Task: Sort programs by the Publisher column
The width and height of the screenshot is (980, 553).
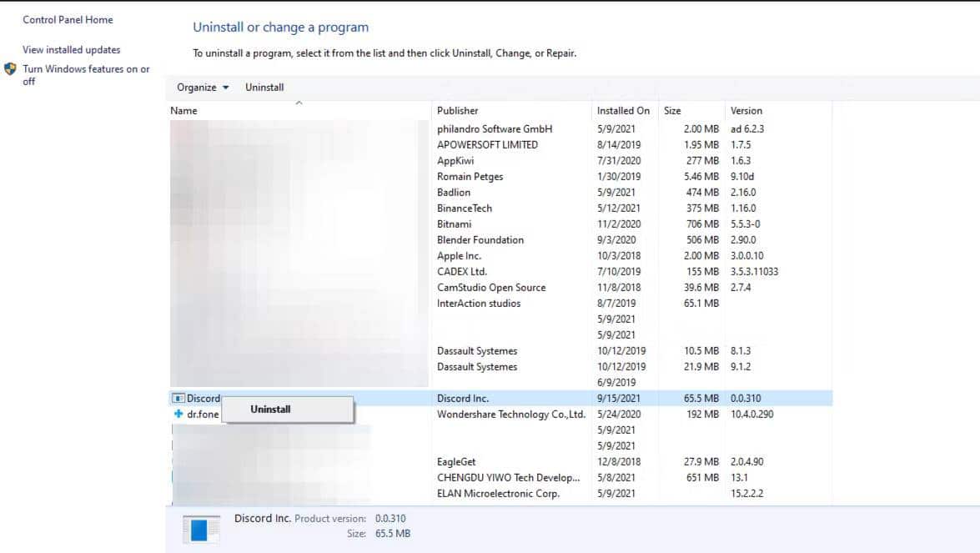Action: [457, 110]
